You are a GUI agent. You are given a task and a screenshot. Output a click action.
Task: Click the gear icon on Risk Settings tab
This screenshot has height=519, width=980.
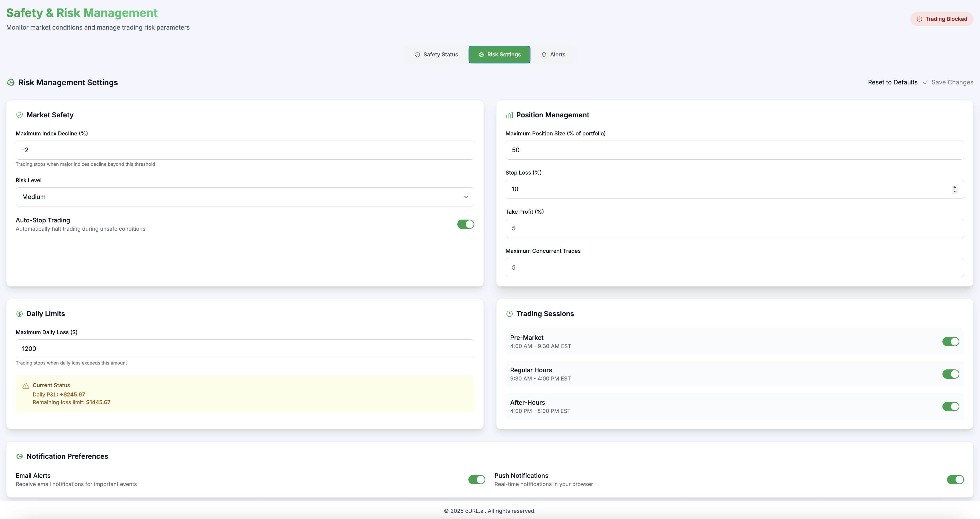(x=481, y=54)
